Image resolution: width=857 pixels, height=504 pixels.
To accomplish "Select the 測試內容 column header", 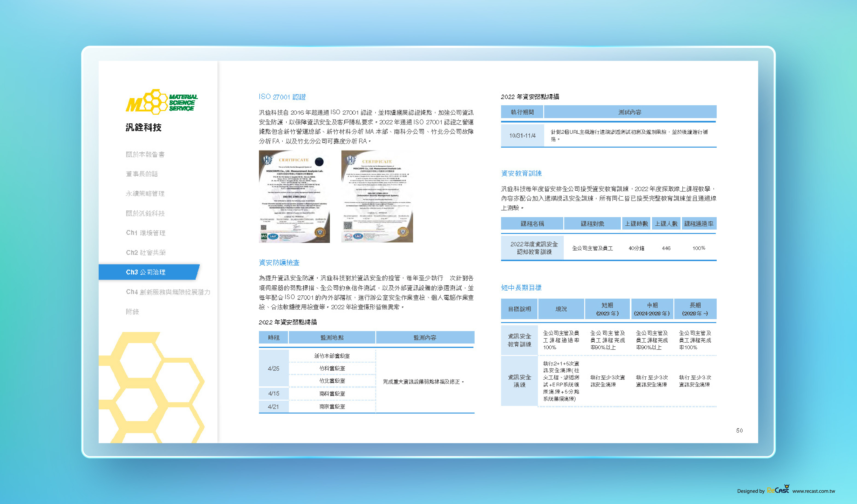I will pos(630,112).
